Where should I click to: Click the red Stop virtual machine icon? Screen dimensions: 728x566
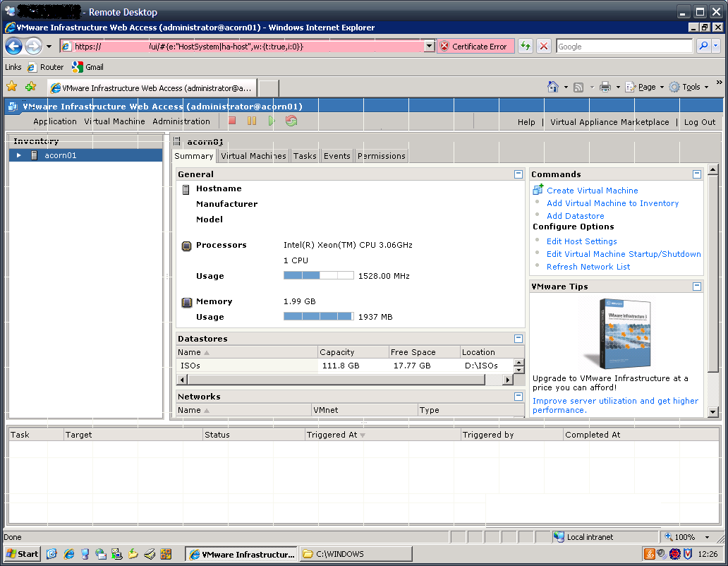pyautogui.click(x=232, y=121)
